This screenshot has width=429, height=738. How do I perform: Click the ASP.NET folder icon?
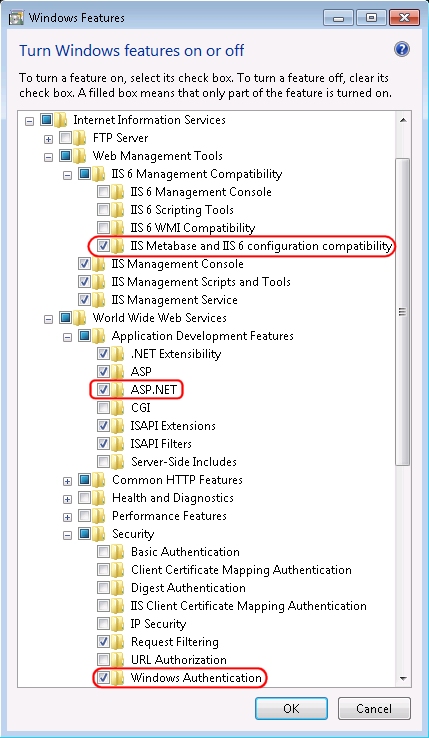(118, 390)
